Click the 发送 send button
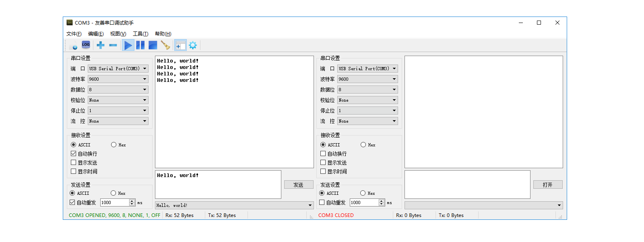Viewport: 644px width, 242px height. pyautogui.click(x=298, y=185)
